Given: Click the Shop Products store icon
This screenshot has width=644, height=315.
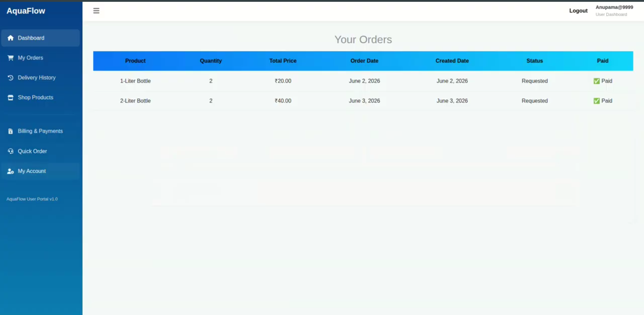Looking at the screenshot, I should [10, 97].
